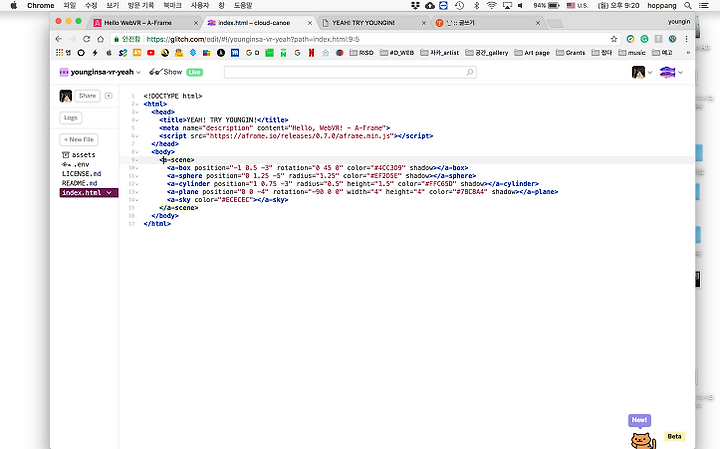720x449 pixels.
Task: Open README.md file
Action: 79,183
